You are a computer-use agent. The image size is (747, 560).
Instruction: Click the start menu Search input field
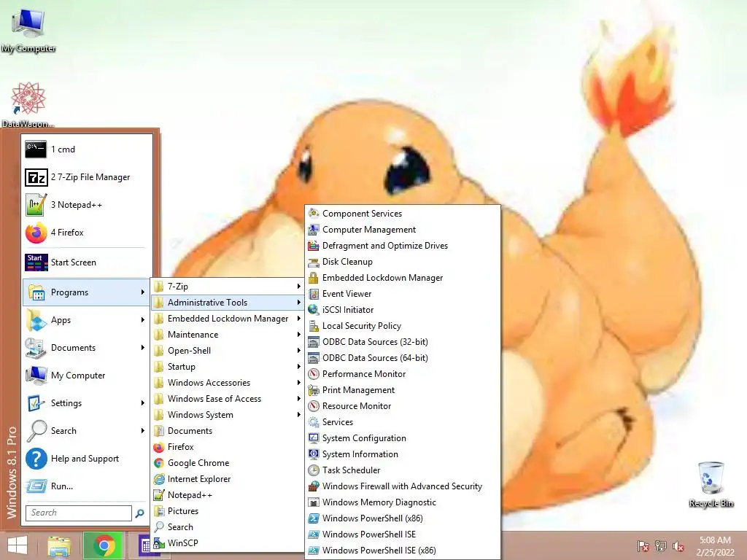coord(79,513)
